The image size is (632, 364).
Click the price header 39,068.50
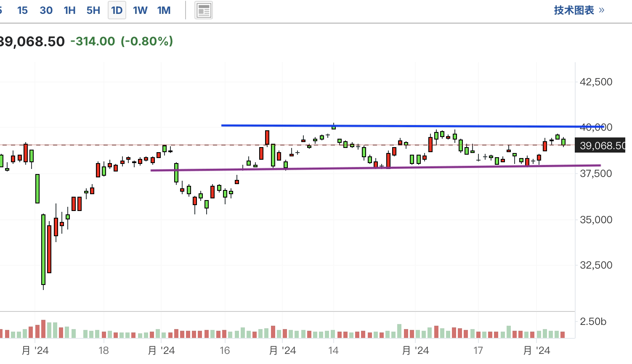point(32,41)
